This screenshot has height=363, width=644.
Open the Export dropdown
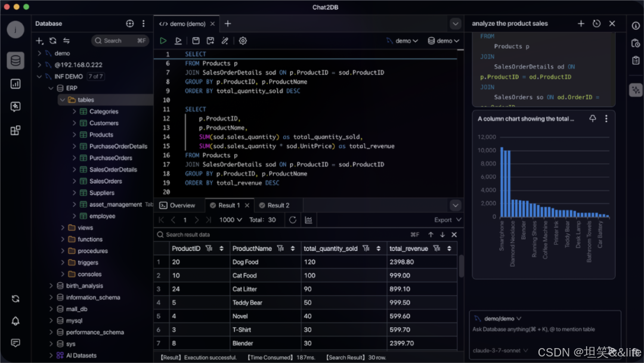(448, 220)
